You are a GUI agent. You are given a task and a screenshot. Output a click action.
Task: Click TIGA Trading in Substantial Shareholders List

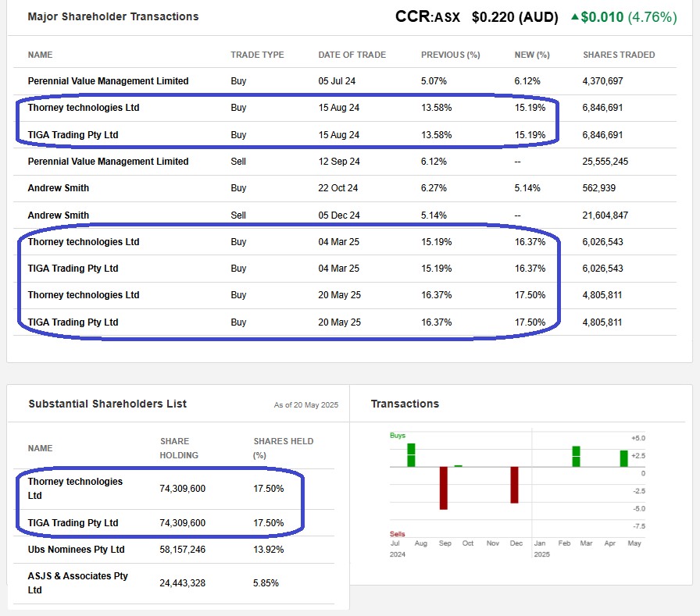click(x=73, y=523)
